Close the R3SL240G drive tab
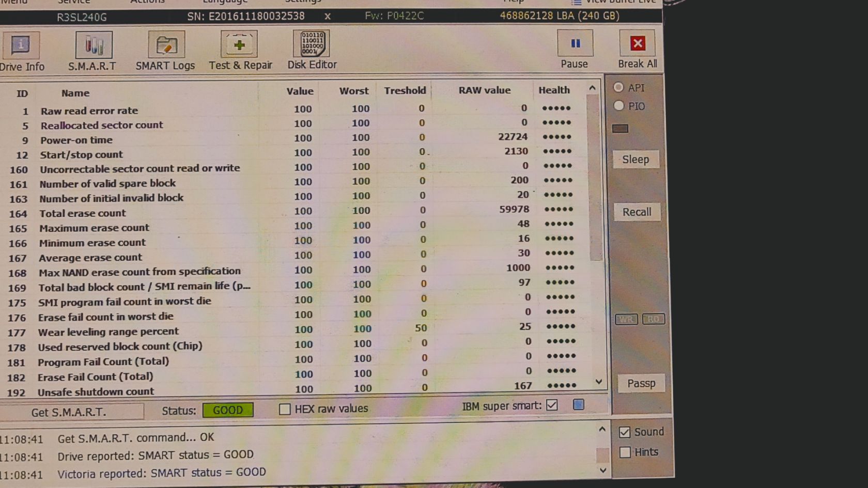This screenshot has width=868, height=488. 328,17
